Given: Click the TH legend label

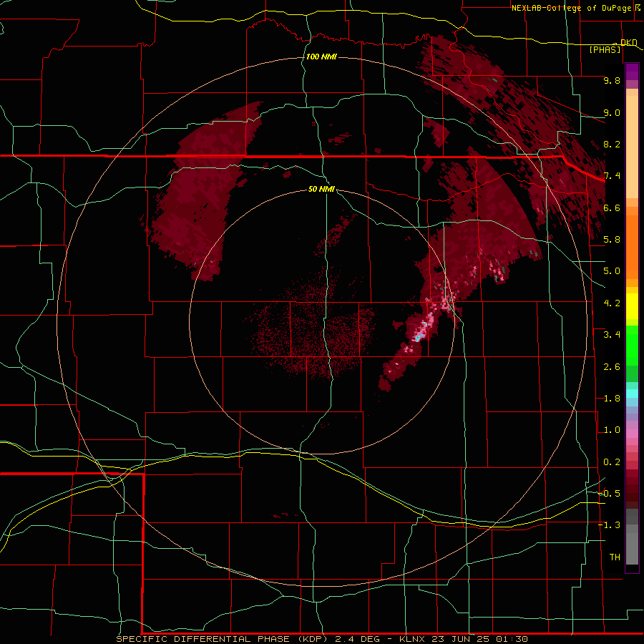Looking at the screenshot, I should pos(615,557).
